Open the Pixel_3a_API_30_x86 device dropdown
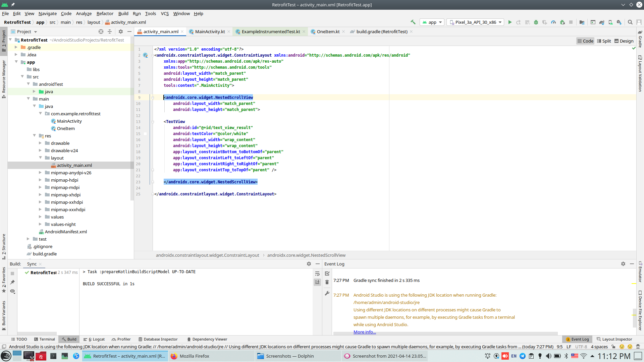 pos(475,22)
